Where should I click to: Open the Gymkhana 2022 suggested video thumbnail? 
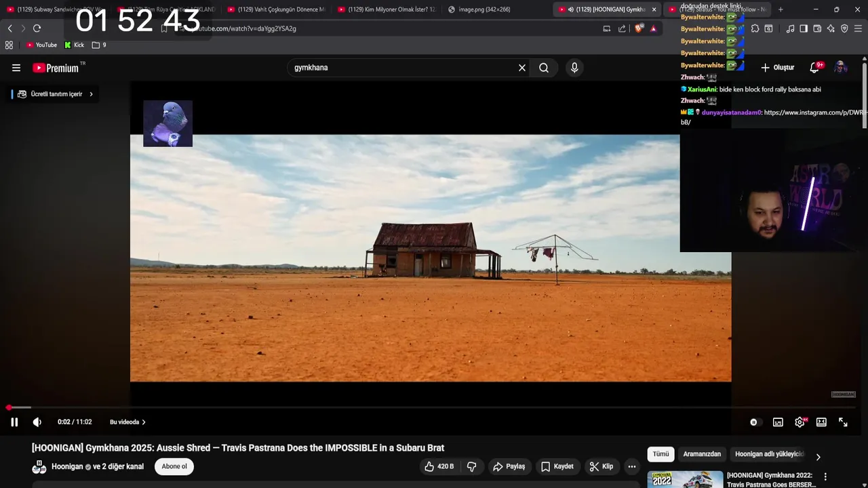[x=685, y=479]
